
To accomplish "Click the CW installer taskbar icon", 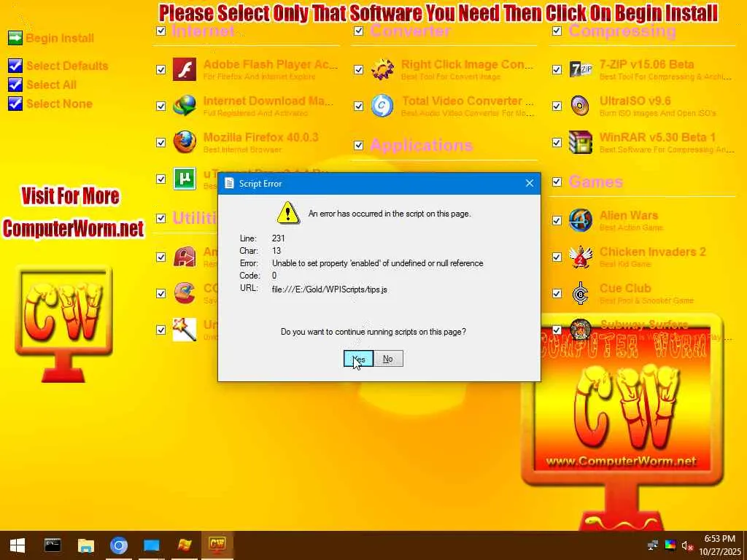I will [x=217, y=545].
